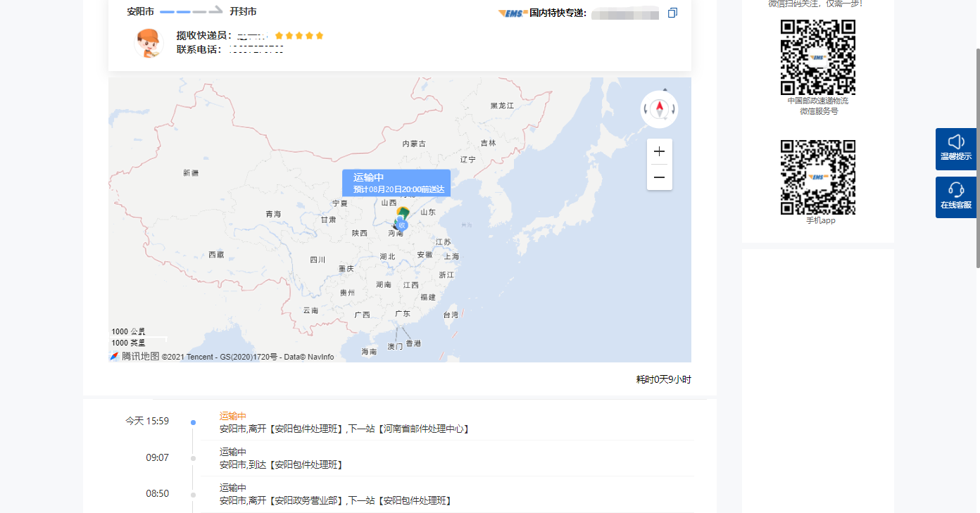Select the 08:50 安阳政务营业部 tracking entry
The width and height of the screenshot is (980, 513).
334,494
